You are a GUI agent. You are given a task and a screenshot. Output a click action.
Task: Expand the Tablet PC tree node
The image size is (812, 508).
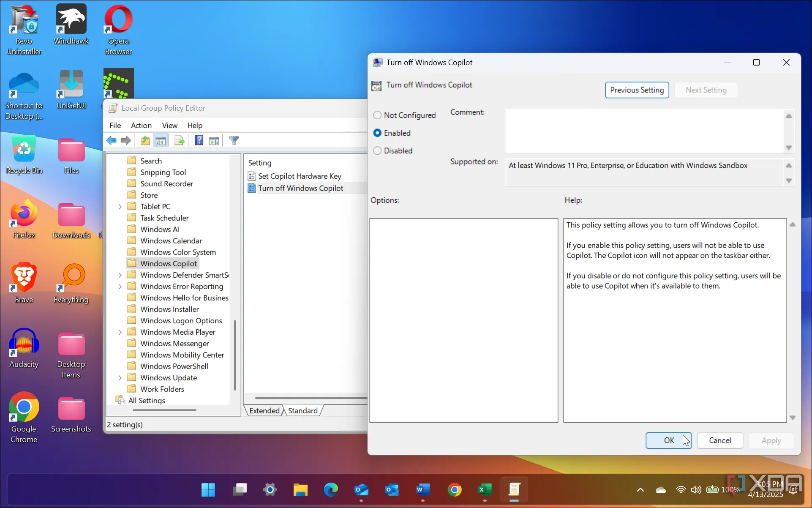coord(120,206)
